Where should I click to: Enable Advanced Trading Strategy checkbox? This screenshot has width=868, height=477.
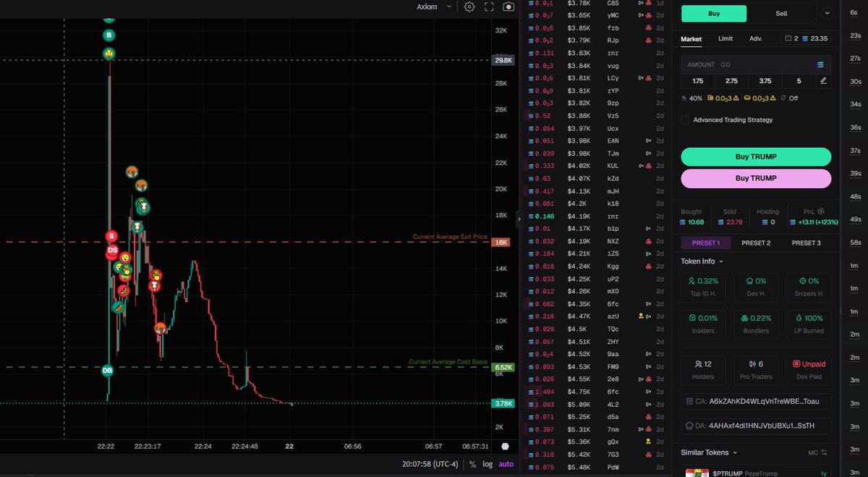pyautogui.click(x=685, y=119)
